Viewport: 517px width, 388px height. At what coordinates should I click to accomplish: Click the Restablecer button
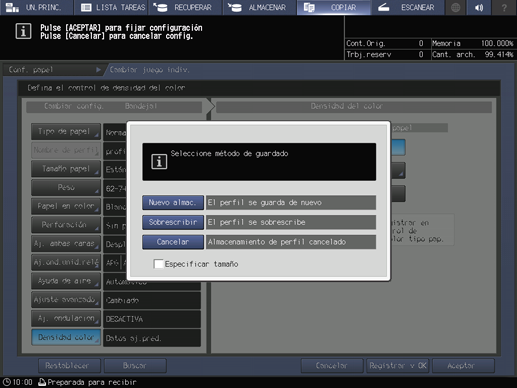tap(69, 366)
